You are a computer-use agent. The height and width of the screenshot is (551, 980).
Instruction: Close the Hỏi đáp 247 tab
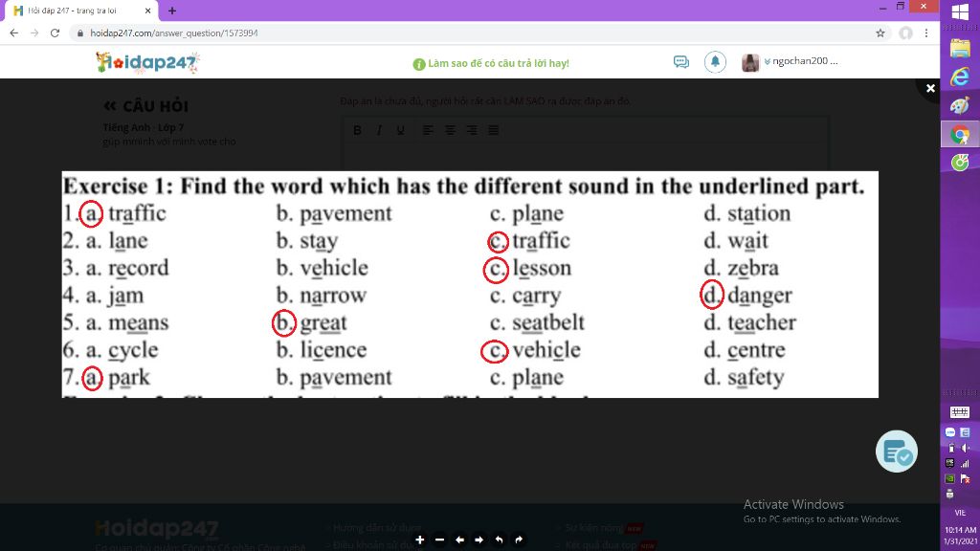(x=147, y=11)
